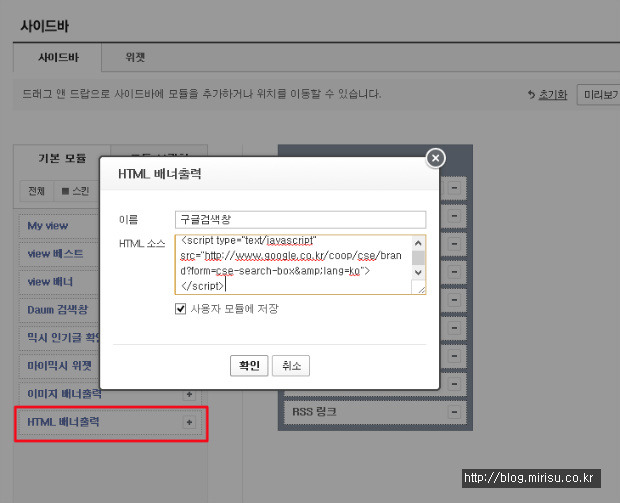Choose the 스킨 filter

76,191
